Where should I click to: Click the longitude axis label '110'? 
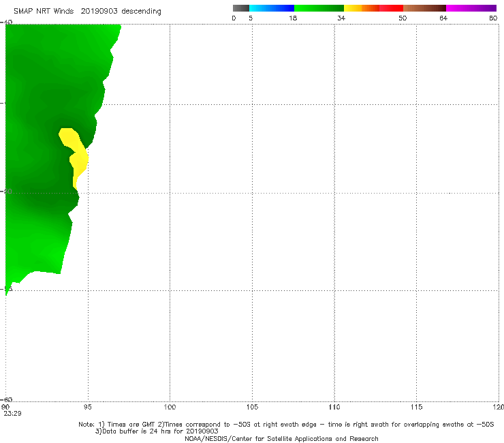[334, 407]
